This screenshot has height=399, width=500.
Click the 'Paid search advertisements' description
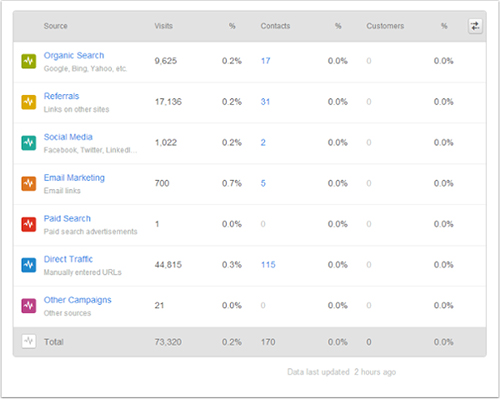tap(90, 232)
